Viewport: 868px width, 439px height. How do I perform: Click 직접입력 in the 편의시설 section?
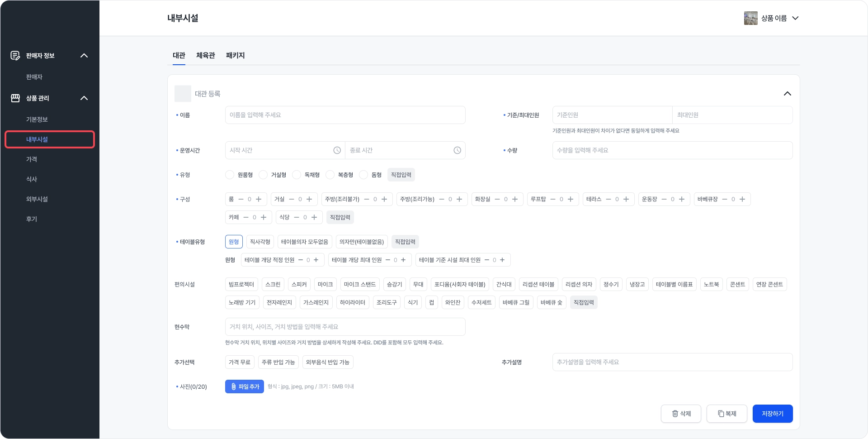pos(584,302)
